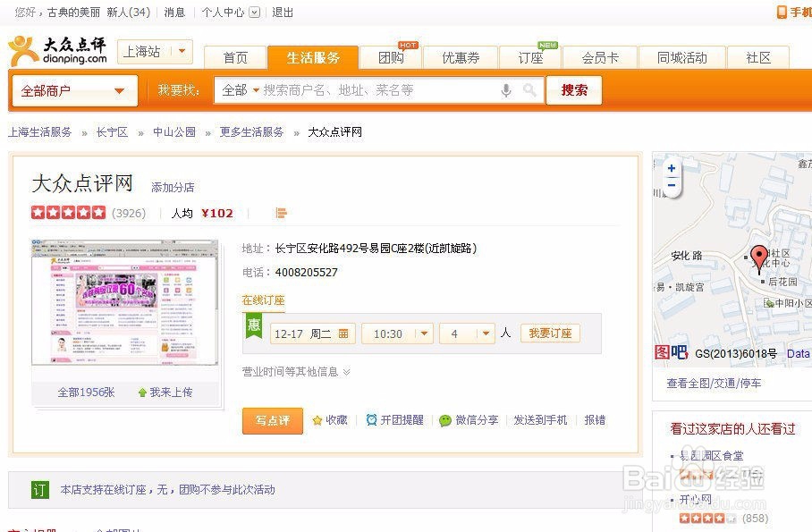
Task: Click the review count (3926)
Action: tap(129, 214)
